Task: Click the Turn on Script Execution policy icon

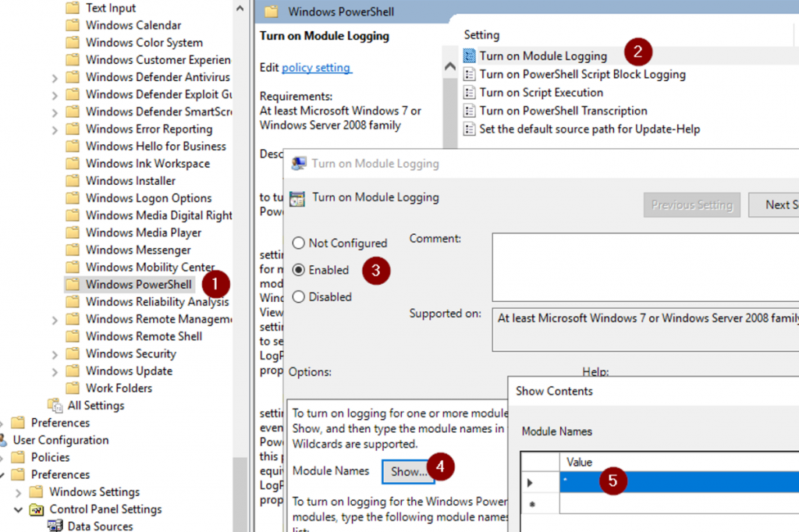Action: click(469, 93)
